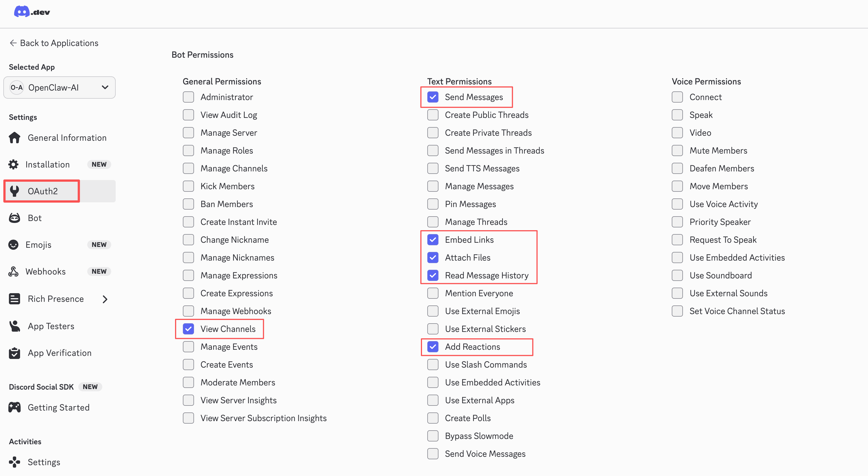Select the Installation gear icon

13,164
